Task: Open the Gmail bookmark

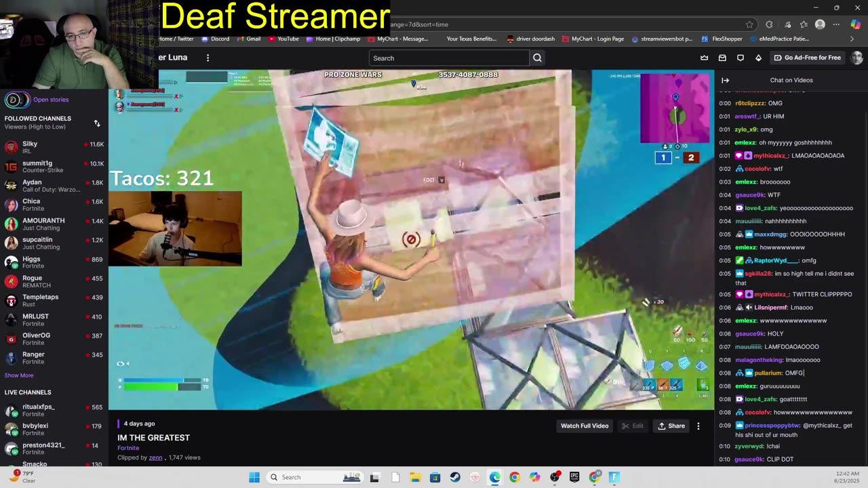Action: [248, 39]
